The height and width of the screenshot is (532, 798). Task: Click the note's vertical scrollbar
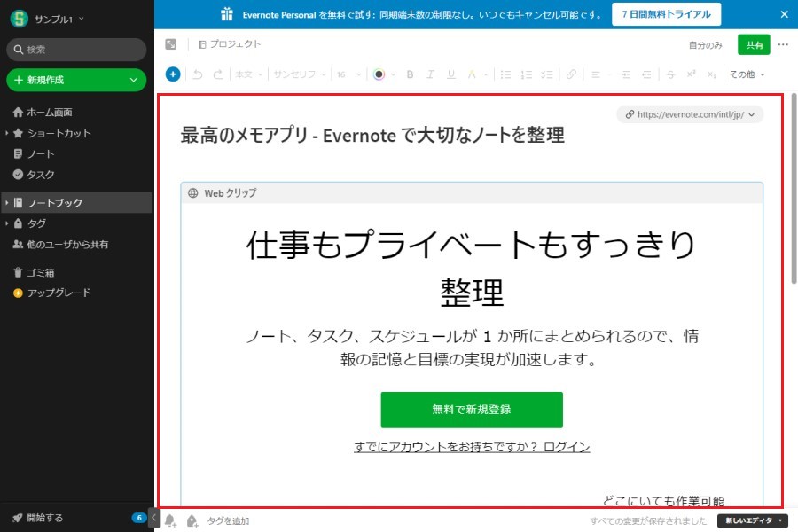coord(794,188)
